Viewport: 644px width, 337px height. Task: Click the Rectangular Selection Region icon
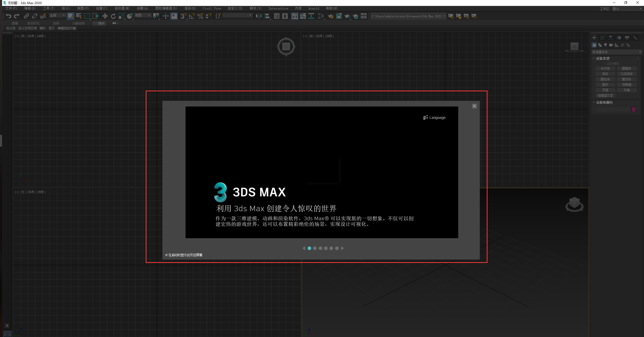click(x=87, y=16)
